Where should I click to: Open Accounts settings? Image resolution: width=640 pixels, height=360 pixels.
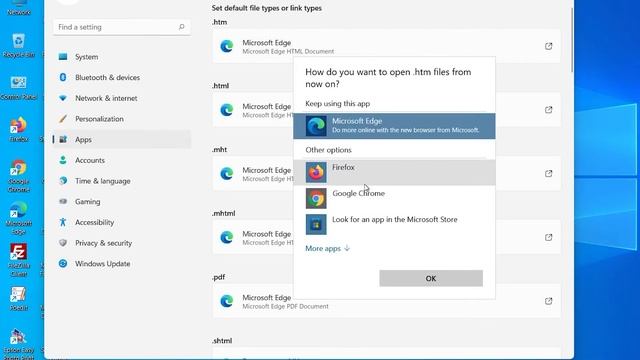click(x=122, y=160)
